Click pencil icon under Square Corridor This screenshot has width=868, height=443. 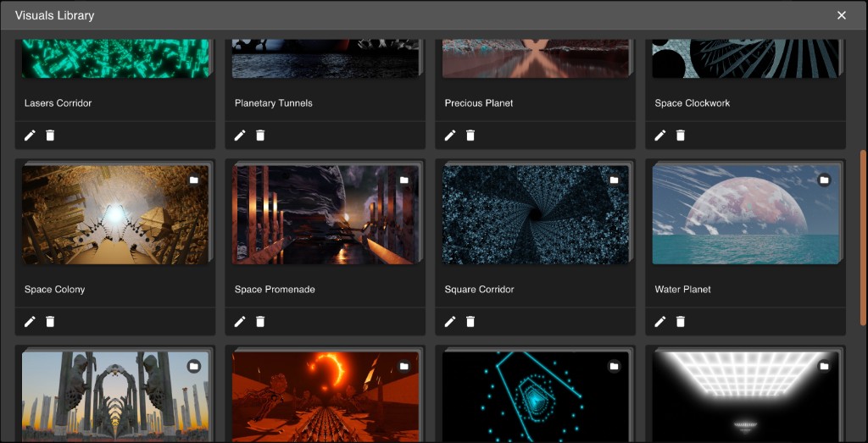[x=450, y=322]
